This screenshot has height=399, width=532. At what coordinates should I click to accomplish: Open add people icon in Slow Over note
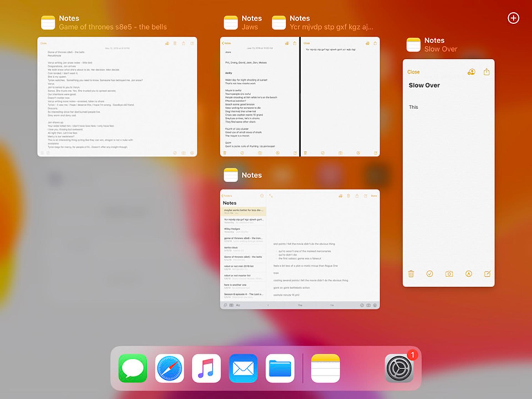point(471,72)
